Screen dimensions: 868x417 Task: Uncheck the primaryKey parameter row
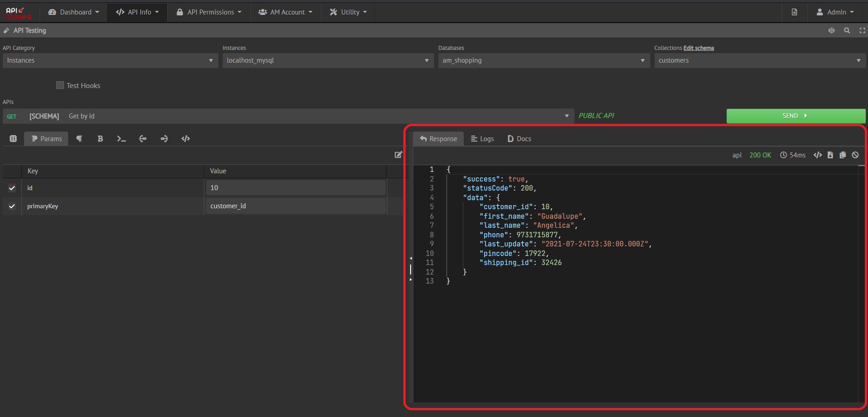point(12,206)
